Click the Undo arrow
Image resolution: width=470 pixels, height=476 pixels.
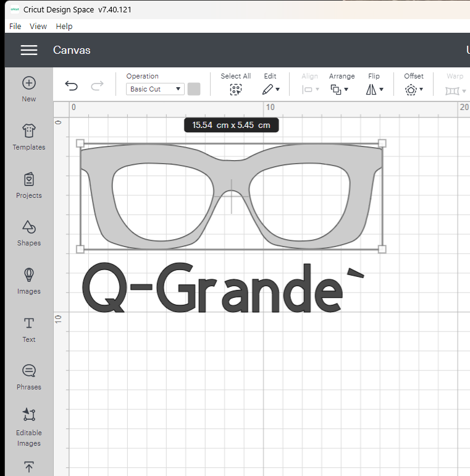[72, 86]
